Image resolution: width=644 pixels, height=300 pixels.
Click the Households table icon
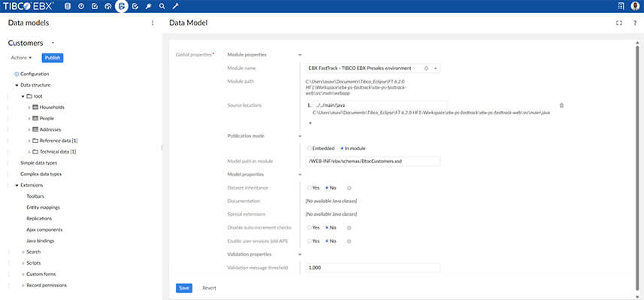[35, 108]
